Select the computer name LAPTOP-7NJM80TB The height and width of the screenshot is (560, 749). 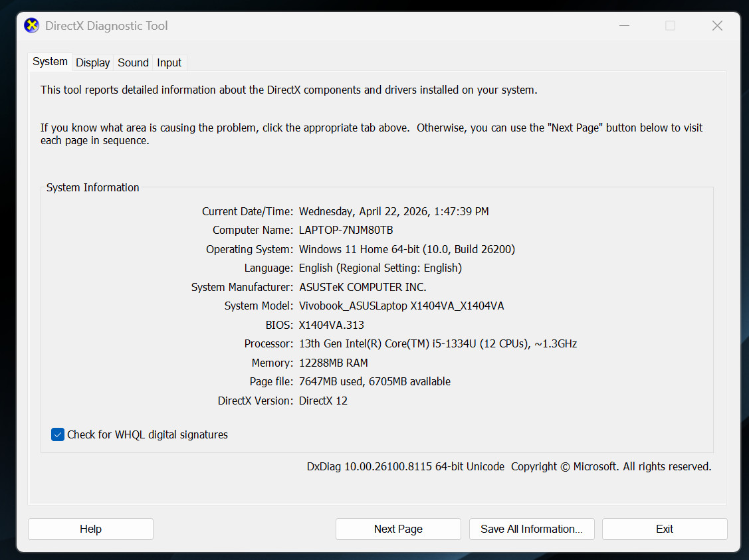click(x=346, y=230)
